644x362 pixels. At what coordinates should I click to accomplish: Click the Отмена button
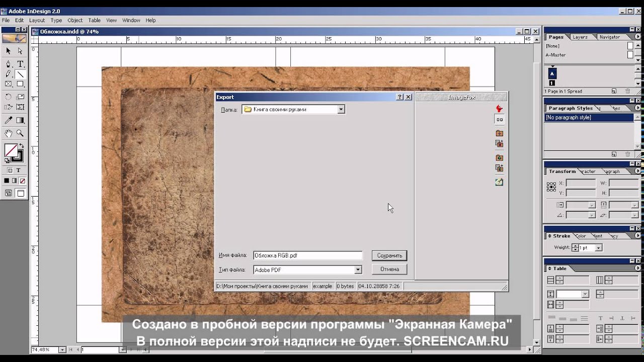389,269
